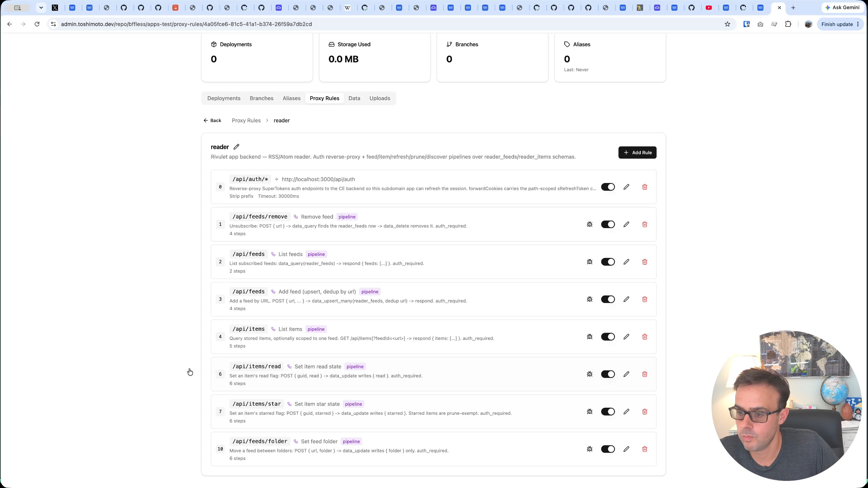Open debug icon for List items rule
Viewport: 868px width, 488px height.
click(590, 337)
